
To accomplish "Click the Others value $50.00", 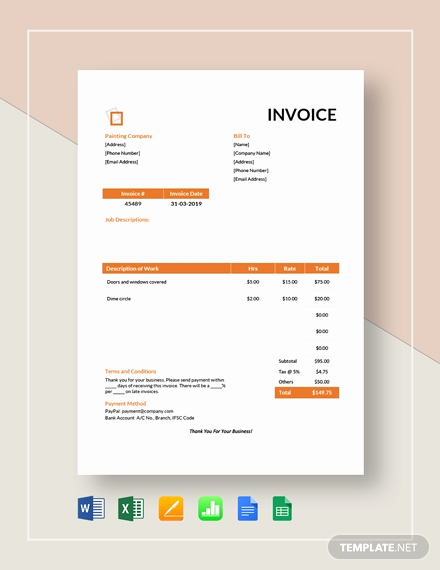I will pyautogui.click(x=322, y=382).
